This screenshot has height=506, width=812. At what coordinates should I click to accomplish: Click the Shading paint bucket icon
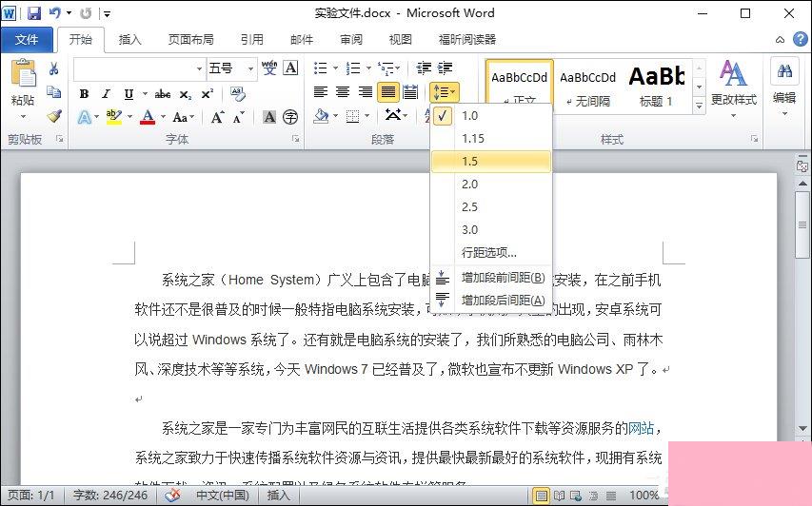(x=322, y=116)
